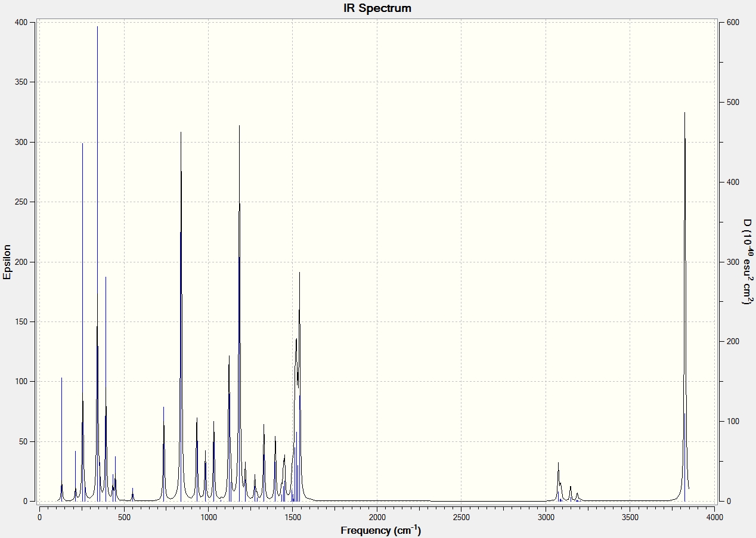Pick the tallest blue line reaching Epsilon 400
This screenshot has width=756, height=538.
[x=98, y=27]
